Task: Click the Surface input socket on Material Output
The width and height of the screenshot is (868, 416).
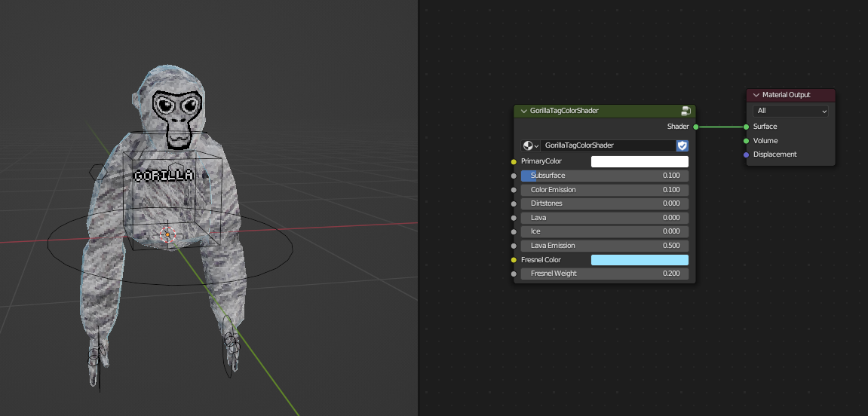Action: coord(746,127)
